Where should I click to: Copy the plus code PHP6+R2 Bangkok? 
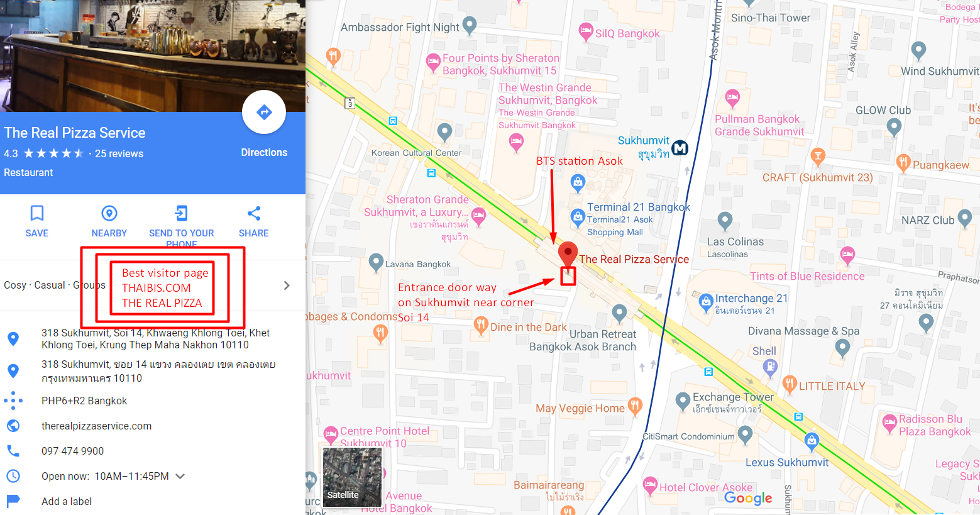tap(84, 401)
